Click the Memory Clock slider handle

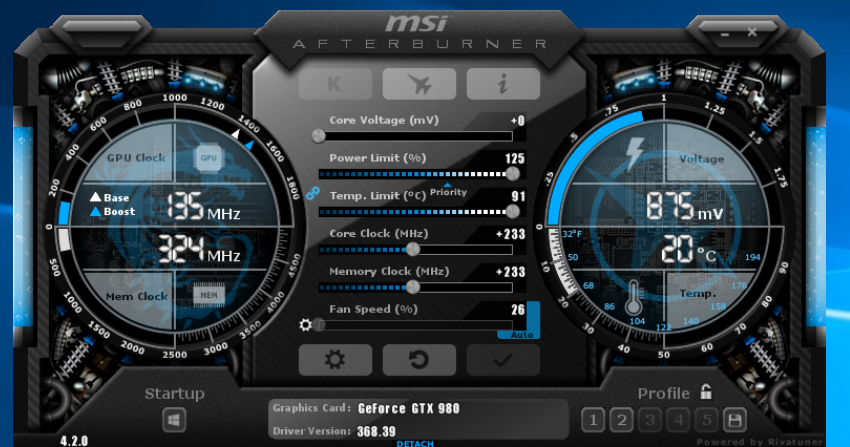click(x=413, y=287)
